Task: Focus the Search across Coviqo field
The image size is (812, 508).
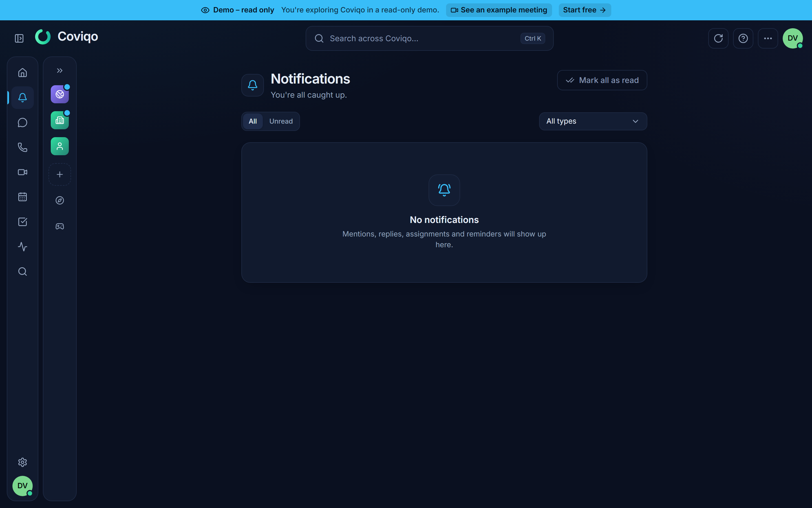Action: click(x=429, y=38)
